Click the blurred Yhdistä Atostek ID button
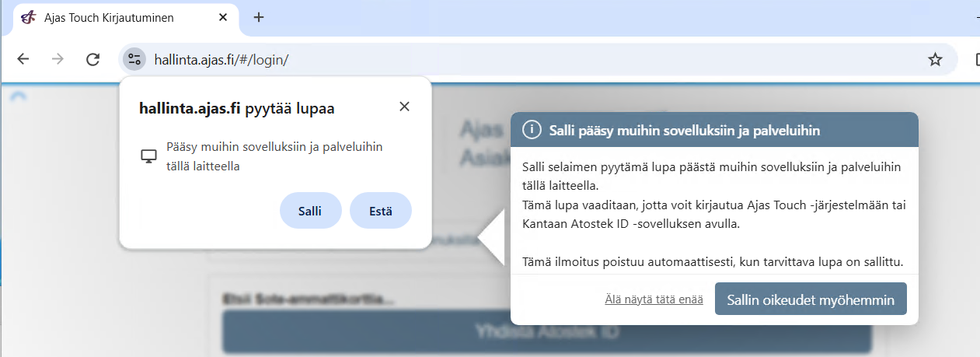The width and height of the screenshot is (980, 357). pos(546,332)
